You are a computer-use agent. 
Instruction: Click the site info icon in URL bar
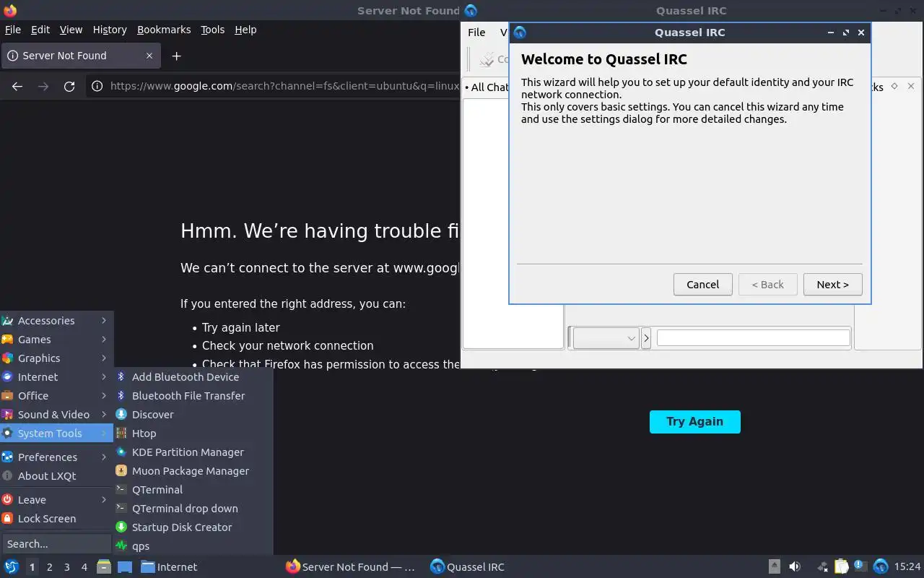point(96,86)
